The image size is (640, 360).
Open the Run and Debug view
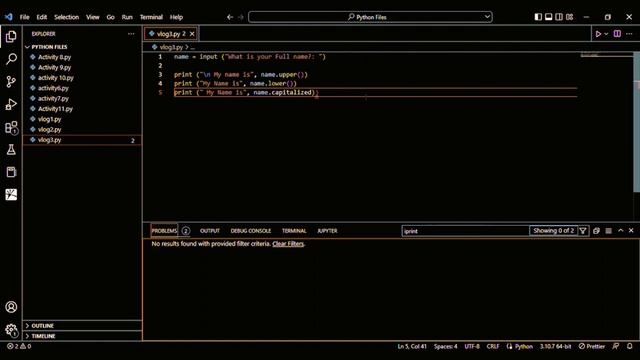(x=11, y=104)
